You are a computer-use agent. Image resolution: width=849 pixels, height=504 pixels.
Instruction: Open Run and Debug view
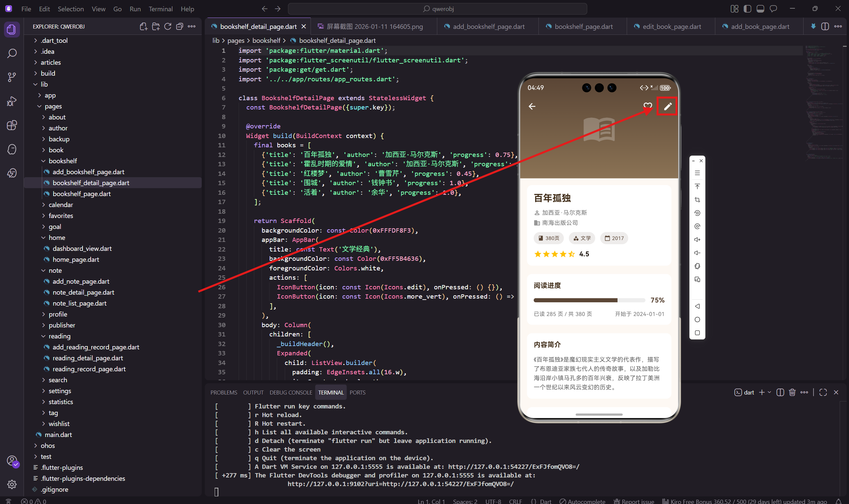[12, 101]
